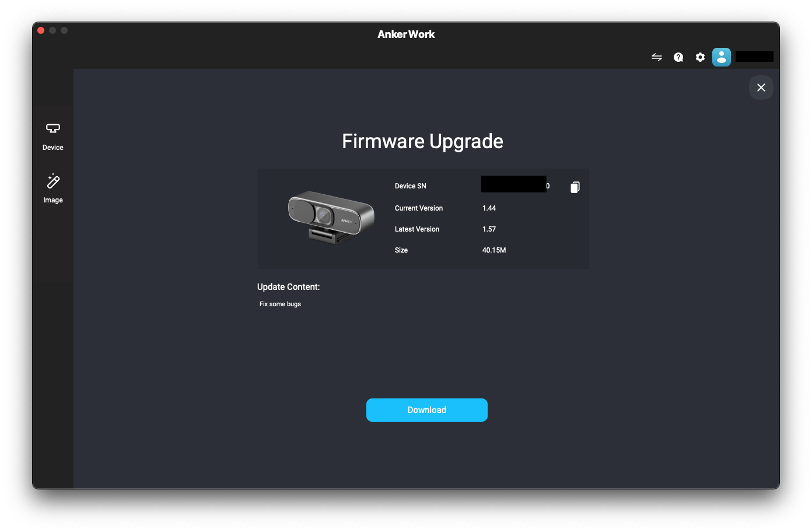Close the Firmware Upgrade panel
Screen dimensions: 812x532
pos(761,87)
